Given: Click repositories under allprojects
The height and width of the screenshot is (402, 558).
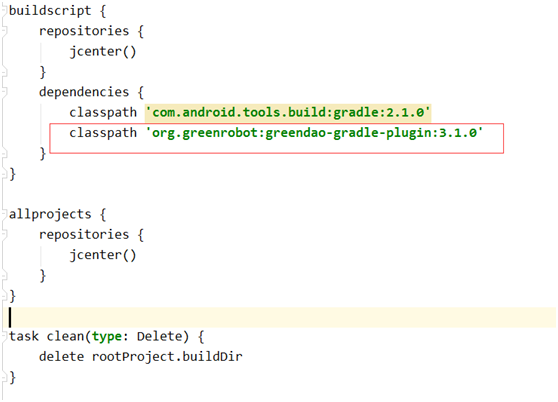Looking at the screenshot, I should point(84,234).
